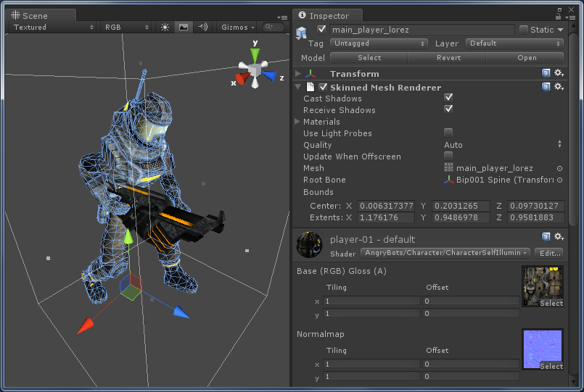Expand the Materials list
This screenshot has width=584, height=392.
(x=297, y=122)
